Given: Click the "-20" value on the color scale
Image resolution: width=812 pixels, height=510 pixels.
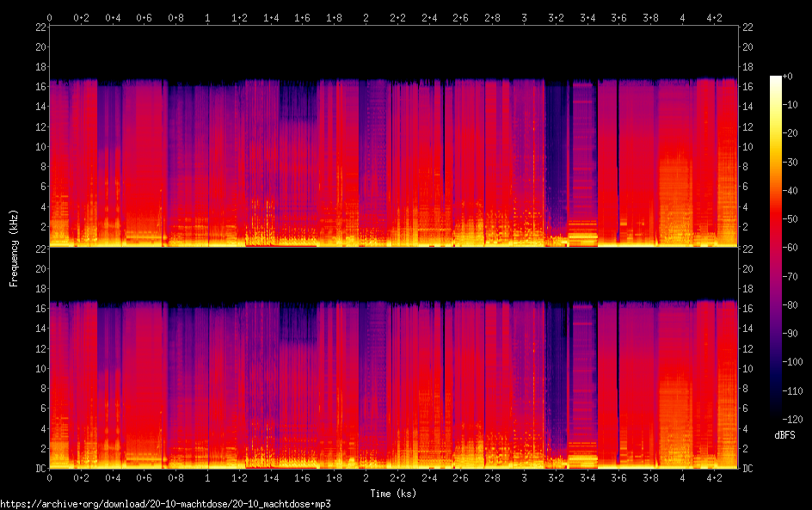Looking at the screenshot, I should tap(790, 133).
